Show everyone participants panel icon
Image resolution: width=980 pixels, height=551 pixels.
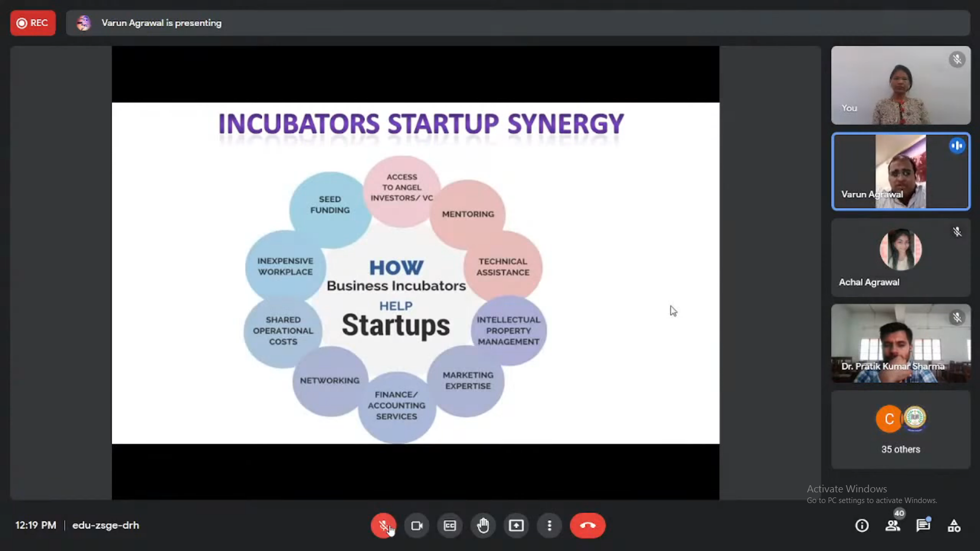tap(893, 525)
